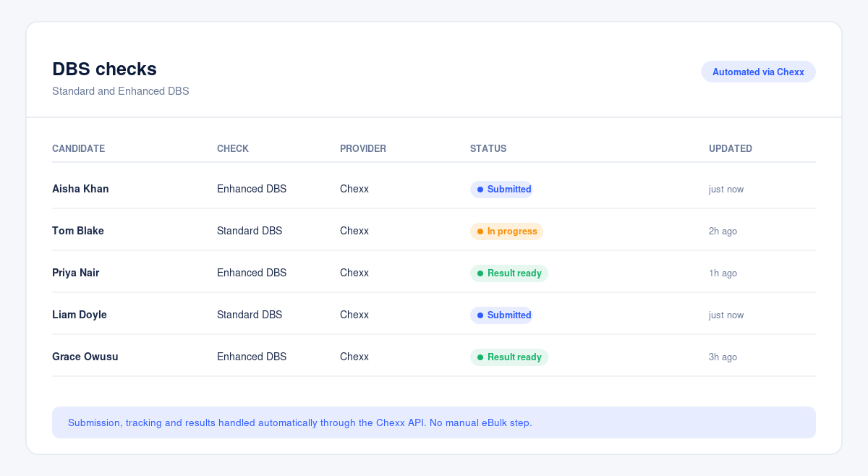
Task: Click Chexx provider in Priya Nair row
Action: (x=354, y=273)
